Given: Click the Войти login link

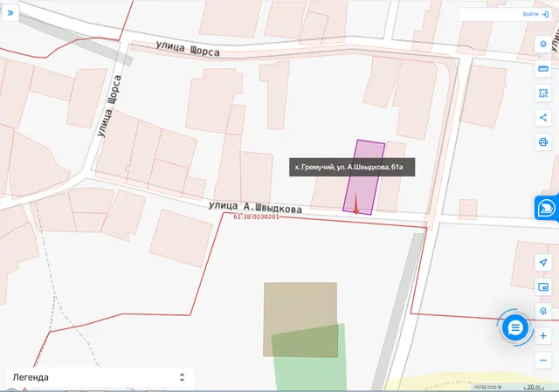Looking at the screenshot, I should click(x=530, y=14).
